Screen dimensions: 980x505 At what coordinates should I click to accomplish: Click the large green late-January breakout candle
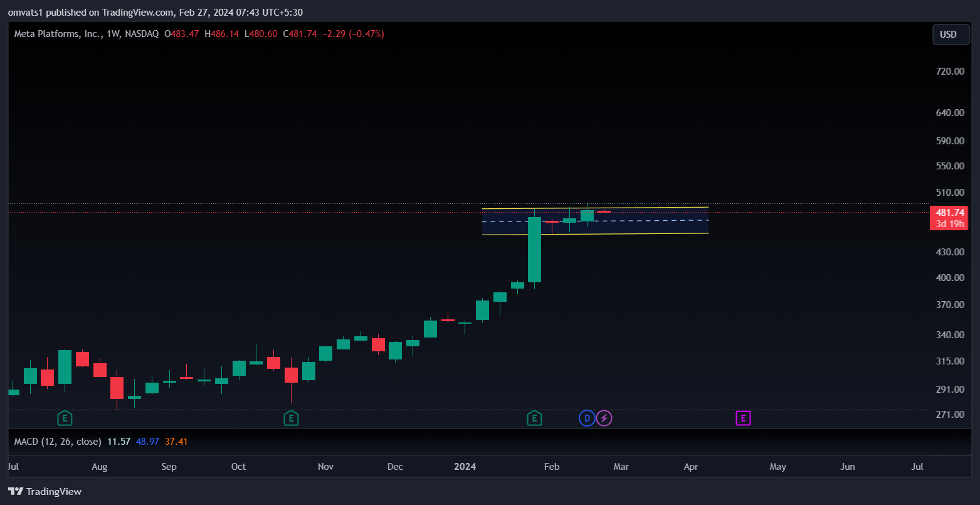[534, 250]
